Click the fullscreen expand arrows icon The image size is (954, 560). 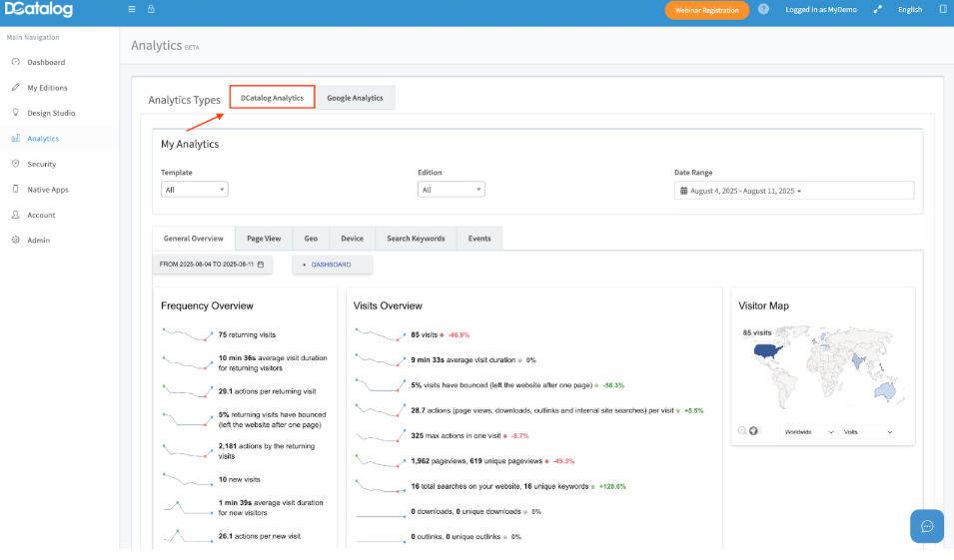878,10
